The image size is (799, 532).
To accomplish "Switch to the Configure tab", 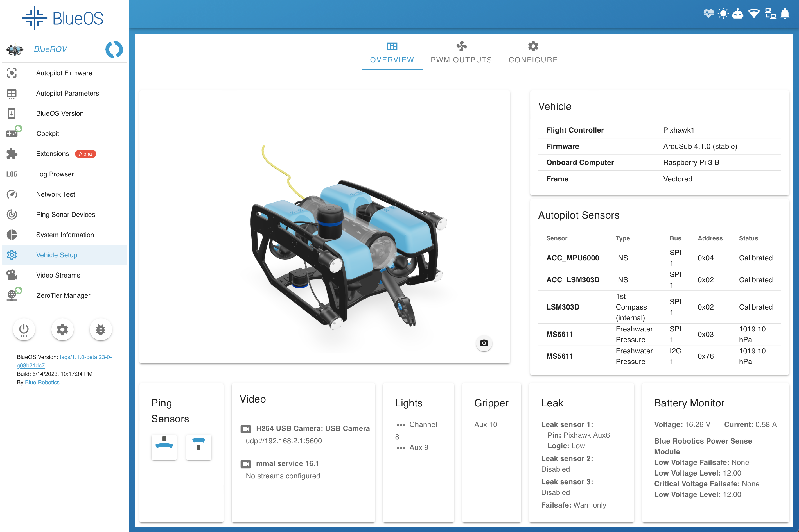I will (533, 53).
